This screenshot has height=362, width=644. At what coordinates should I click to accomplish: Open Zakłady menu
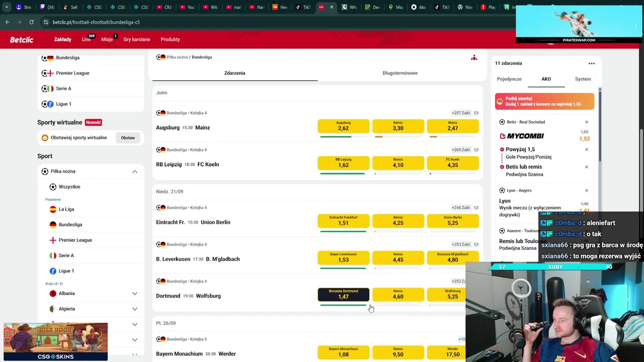click(x=63, y=39)
